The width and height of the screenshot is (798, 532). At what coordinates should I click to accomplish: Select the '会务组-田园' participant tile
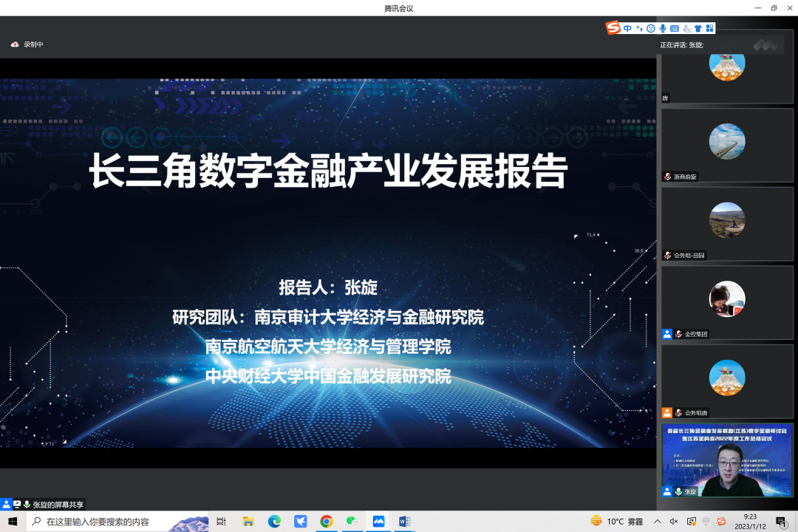pyautogui.click(x=727, y=224)
